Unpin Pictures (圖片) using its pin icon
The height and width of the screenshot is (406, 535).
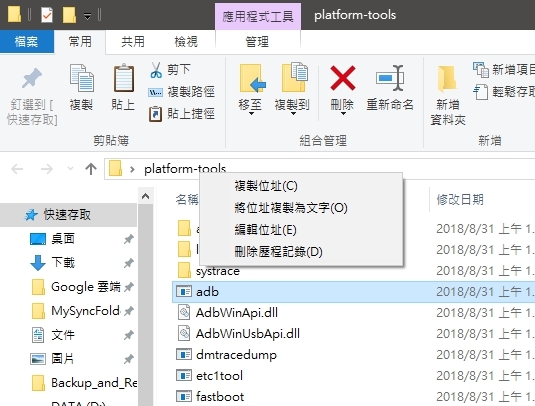coord(129,359)
